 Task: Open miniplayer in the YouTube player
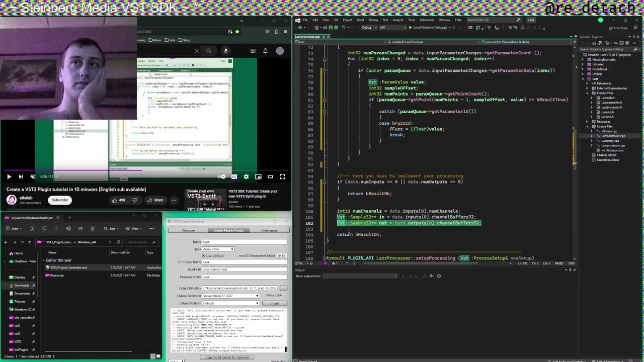click(258, 176)
